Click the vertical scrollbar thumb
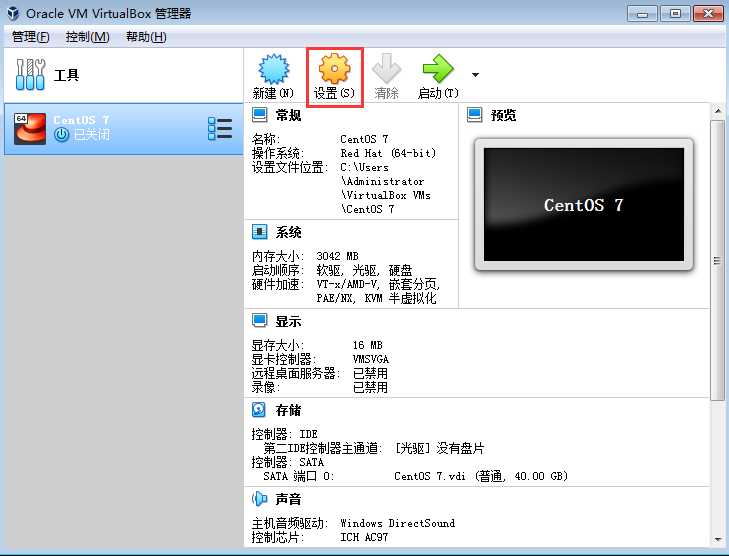The height and width of the screenshot is (556, 729). click(x=718, y=259)
